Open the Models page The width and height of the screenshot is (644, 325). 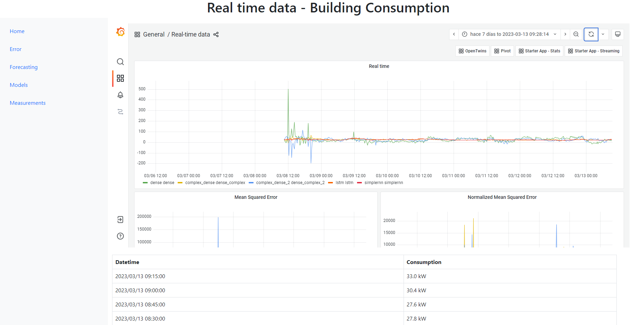(19, 85)
